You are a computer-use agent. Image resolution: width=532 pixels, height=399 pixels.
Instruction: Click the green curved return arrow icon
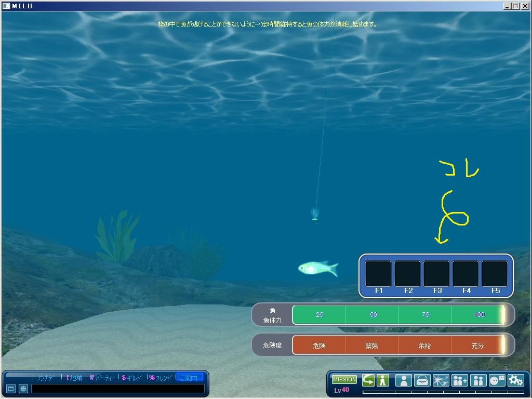tap(368, 380)
